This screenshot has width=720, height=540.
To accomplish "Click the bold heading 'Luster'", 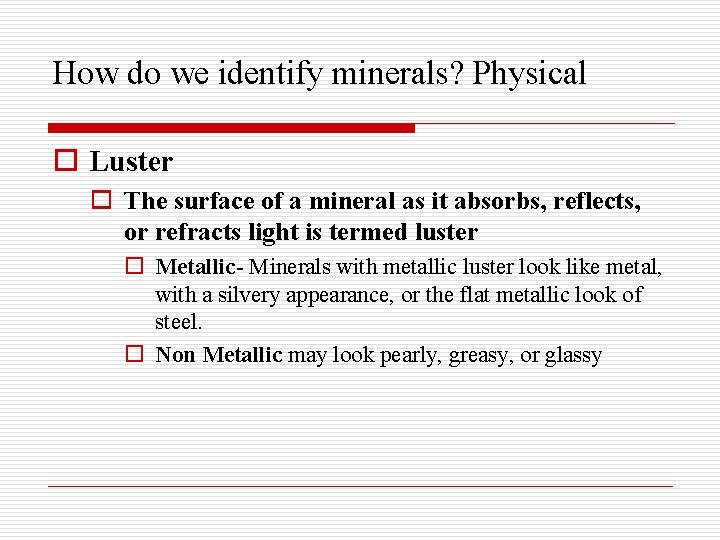I will [131, 161].
